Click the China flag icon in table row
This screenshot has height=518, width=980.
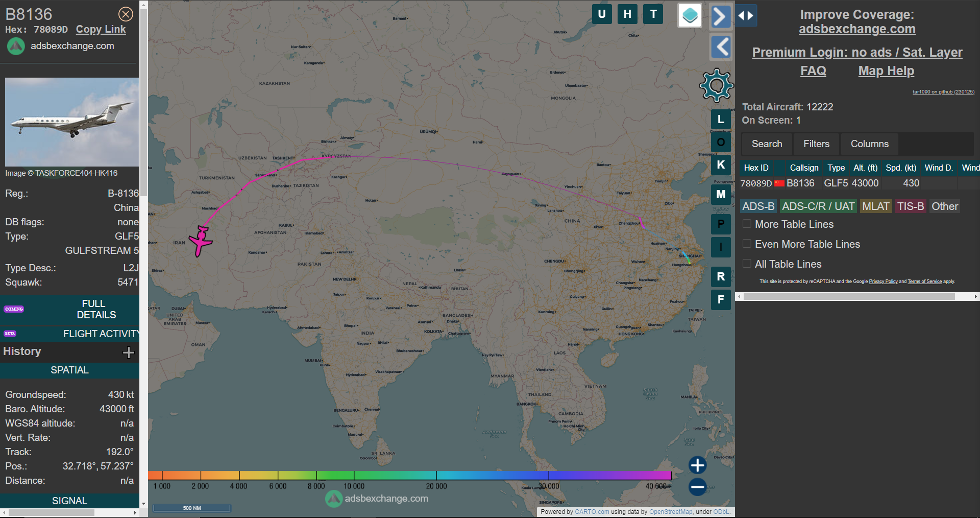coord(779,183)
